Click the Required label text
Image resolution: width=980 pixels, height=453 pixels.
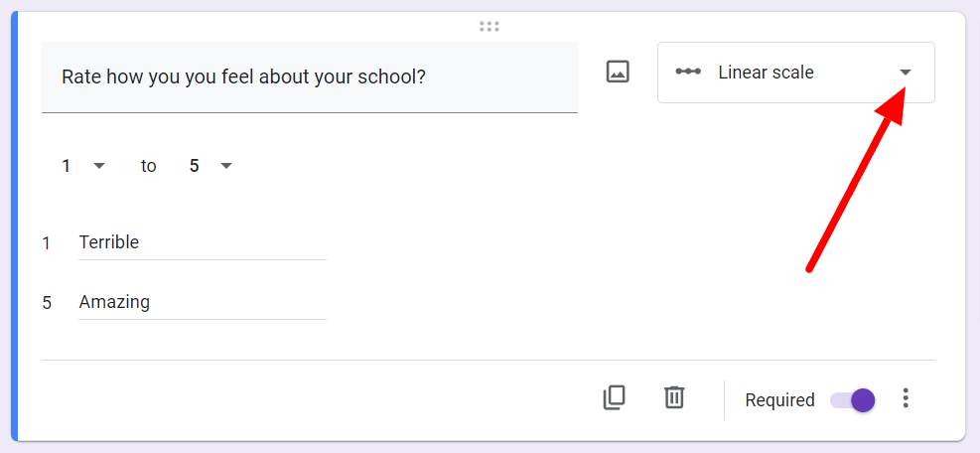coord(780,399)
